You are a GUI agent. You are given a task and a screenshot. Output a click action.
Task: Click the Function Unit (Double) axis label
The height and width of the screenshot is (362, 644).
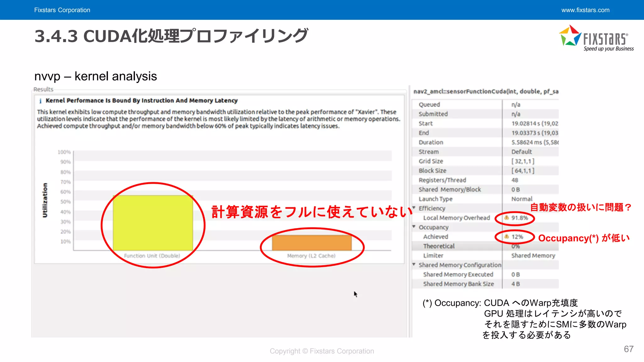[152, 256]
